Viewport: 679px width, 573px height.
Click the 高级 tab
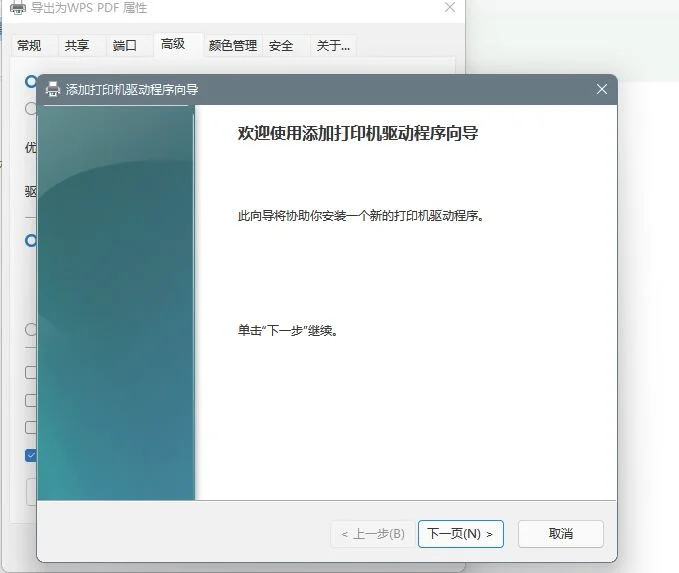point(173,44)
